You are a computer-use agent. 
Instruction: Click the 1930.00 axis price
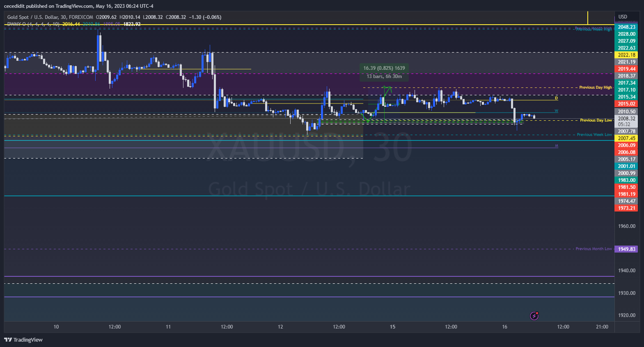point(626,293)
